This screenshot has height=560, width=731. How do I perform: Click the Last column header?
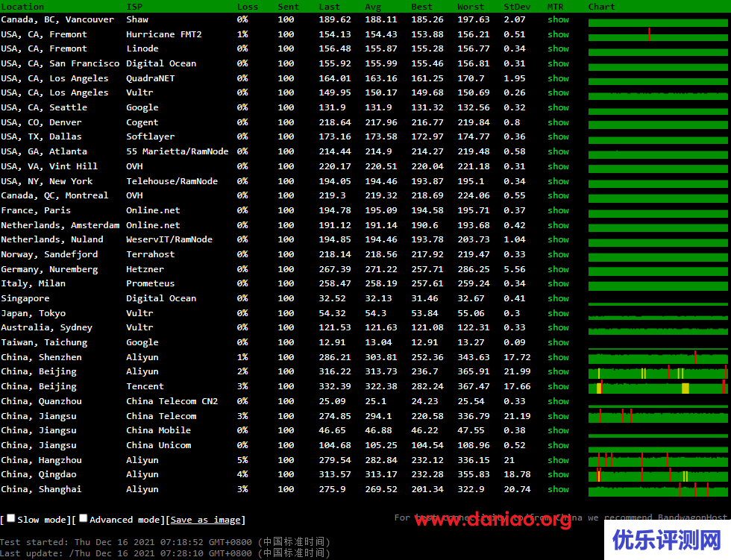pyautogui.click(x=329, y=7)
